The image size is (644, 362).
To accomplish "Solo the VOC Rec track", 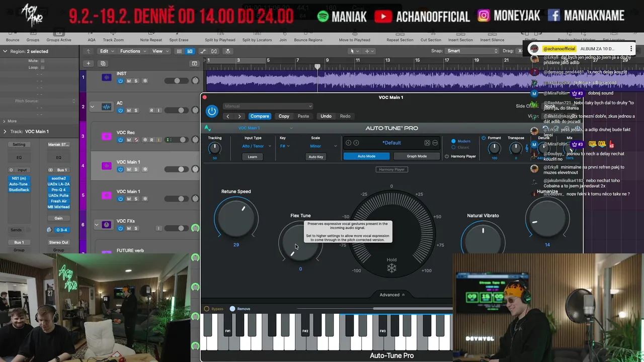I will click(136, 140).
